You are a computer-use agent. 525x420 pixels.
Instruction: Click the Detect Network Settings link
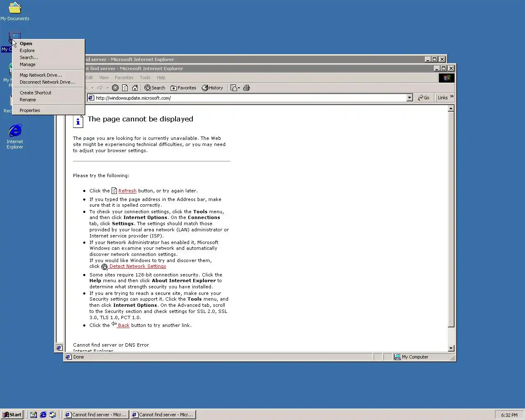[137, 266]
